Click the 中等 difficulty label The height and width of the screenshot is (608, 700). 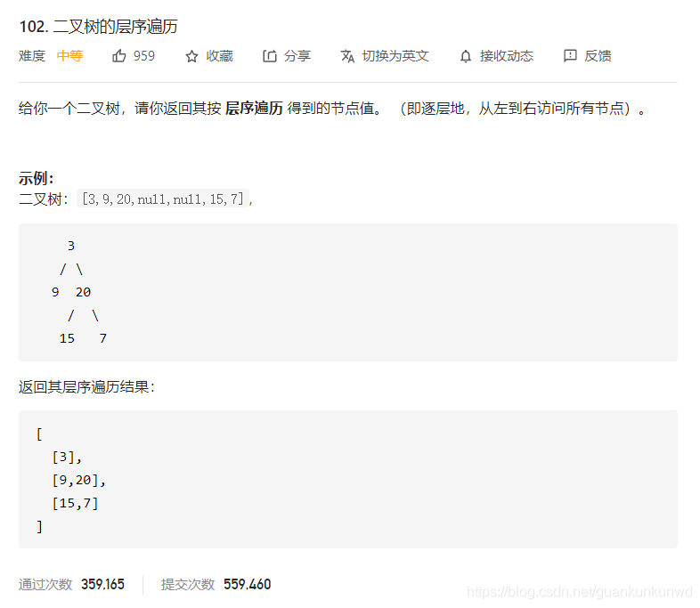click(69, 56)
